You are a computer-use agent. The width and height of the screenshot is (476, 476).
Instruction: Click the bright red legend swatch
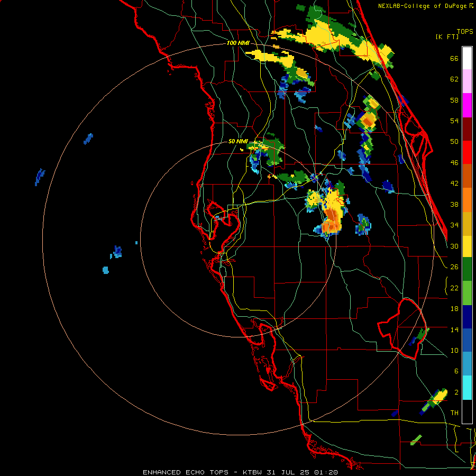point(467,152)
